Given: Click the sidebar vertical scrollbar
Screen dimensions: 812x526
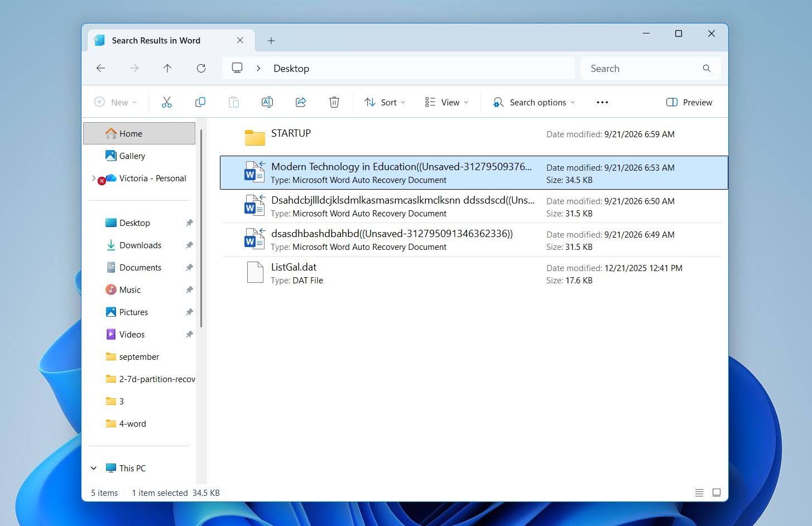Looking at the screenshot, I should 201,229.
